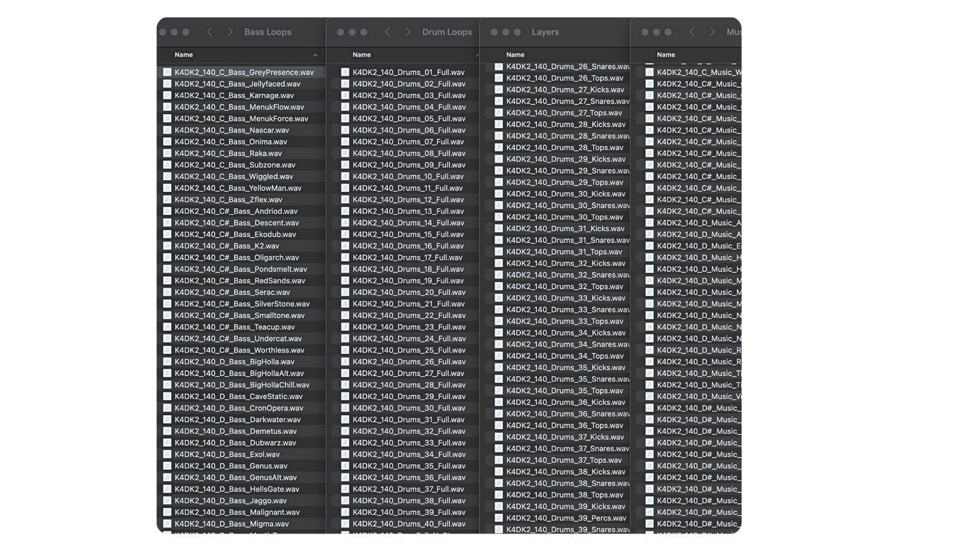This screenshot has height=551, width=980.
Task: Click the forward arrow in Drum Loops window
Action: click(408, 32)
